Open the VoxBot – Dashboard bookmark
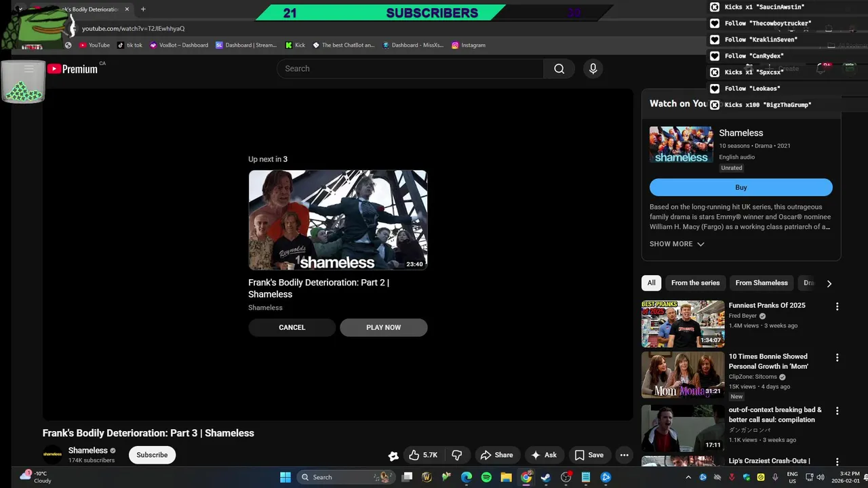This screenshot has height=488, width=868. pos(179,45)
